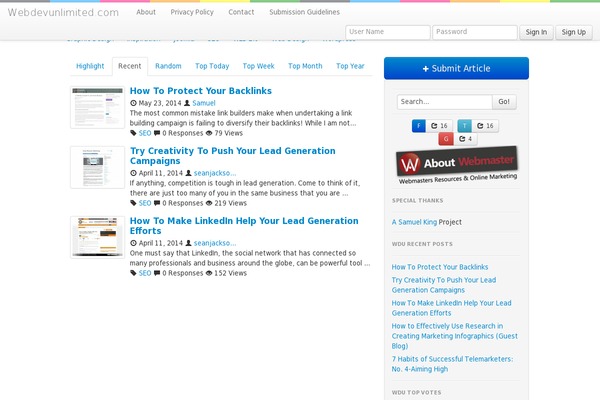Viewport: 600px width, 400px height.
Task: Click SEO tag under the LinkedIn article
Action: [145, 273]
